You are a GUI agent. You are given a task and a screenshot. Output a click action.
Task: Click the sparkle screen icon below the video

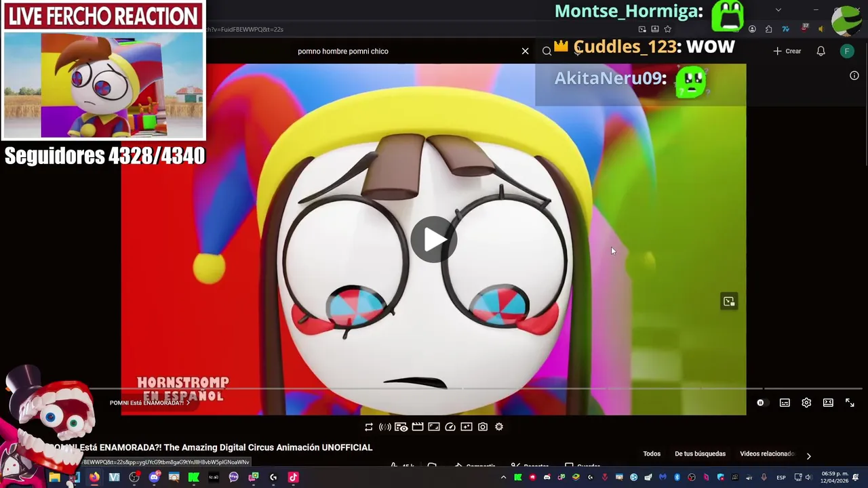[466, 427]
